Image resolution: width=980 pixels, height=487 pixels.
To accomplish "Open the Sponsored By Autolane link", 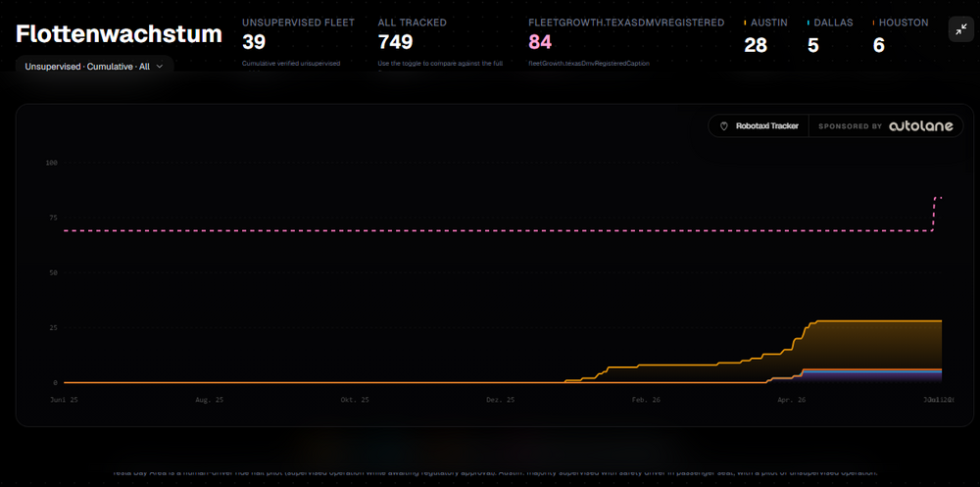I will [x=886, y=126].
